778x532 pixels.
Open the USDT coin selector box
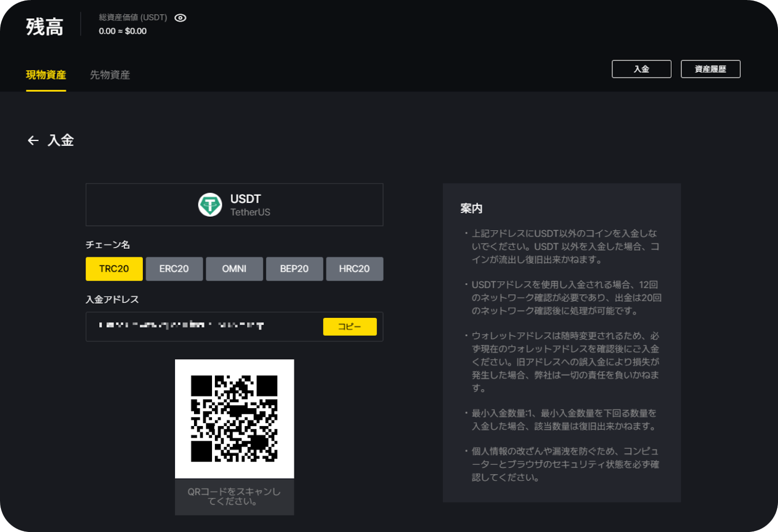pyautogui.click(x=234, y=205)
